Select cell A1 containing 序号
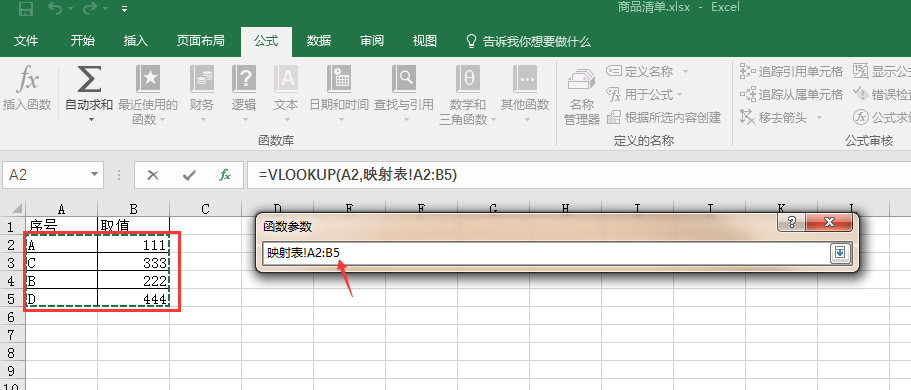Image resolution: width=911 pixels, height=390 pixels. coord(62,226)
